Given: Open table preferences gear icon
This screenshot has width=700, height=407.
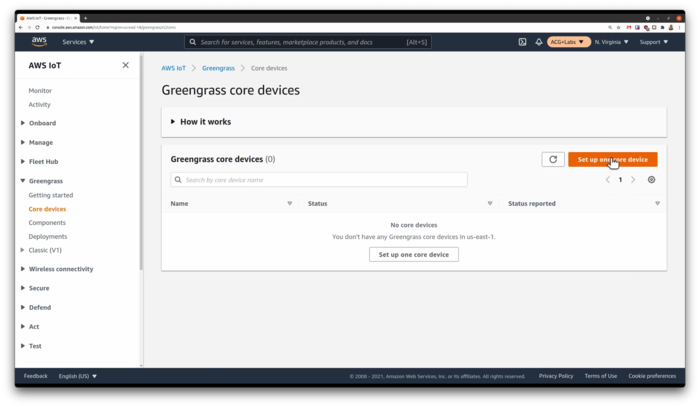Looking at the screenshot, I should coord(651,179).
